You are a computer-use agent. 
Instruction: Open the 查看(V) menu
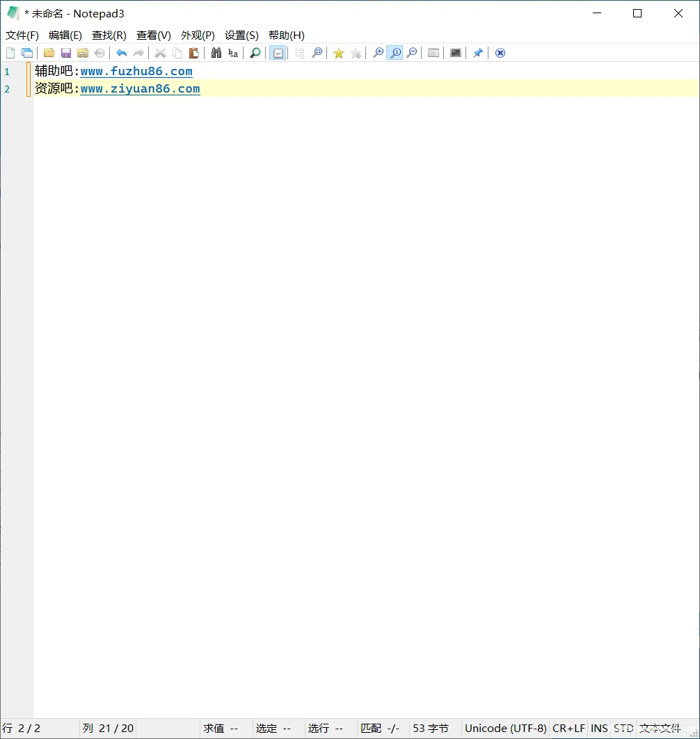[x=153, y=35]
